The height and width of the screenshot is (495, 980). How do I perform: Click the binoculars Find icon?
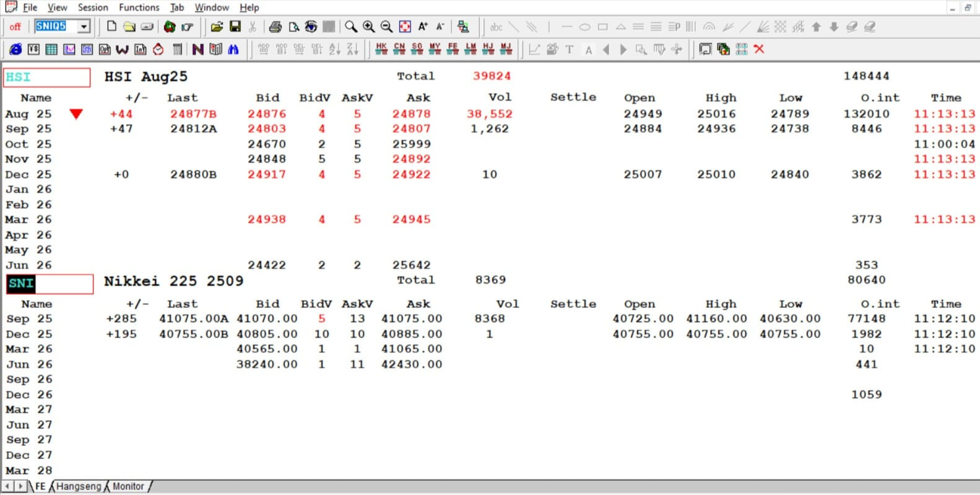(x=233, y=49)
